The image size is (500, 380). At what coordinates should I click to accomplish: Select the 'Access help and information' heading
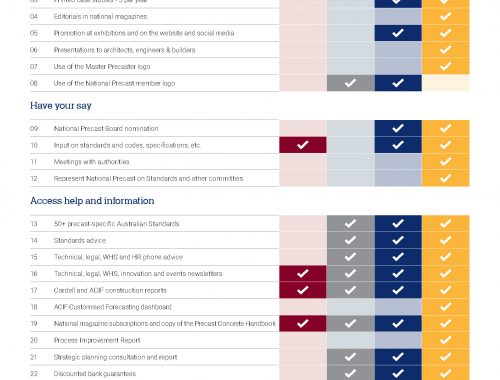coord(92,201)
